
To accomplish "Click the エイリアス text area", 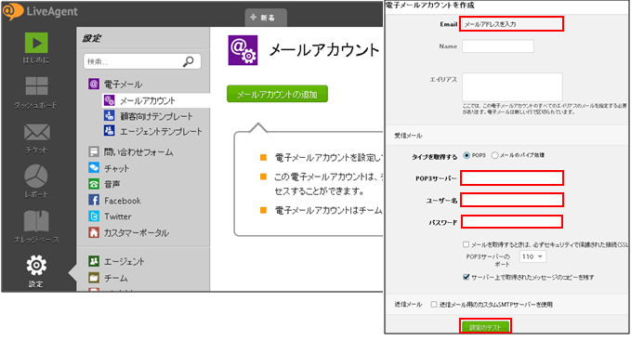I will 512,87.
